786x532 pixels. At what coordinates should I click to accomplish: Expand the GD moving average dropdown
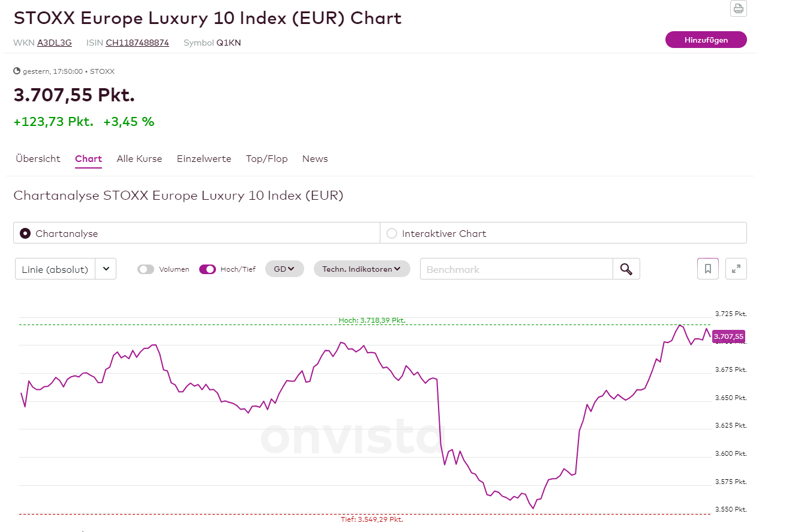coord(284,269)
